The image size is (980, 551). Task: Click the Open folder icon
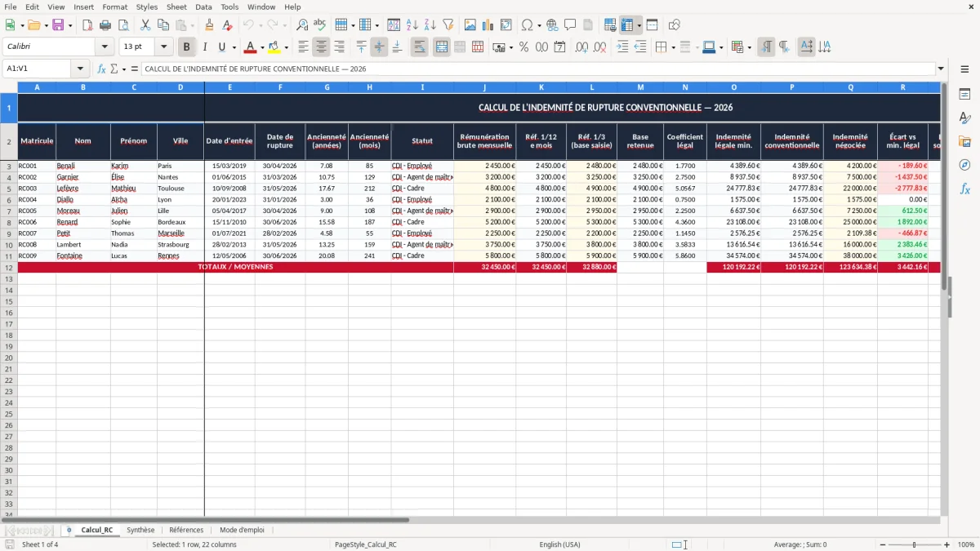33,25
